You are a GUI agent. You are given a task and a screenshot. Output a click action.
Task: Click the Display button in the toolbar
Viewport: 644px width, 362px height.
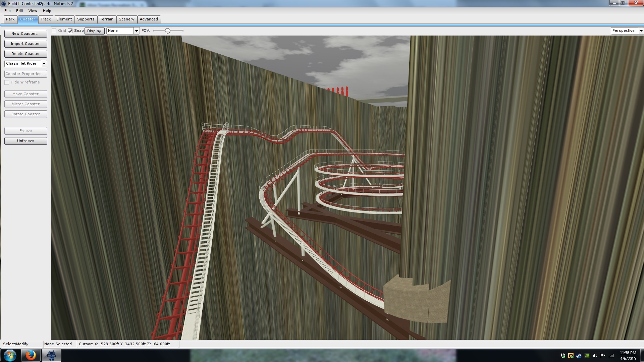[x=94, y=31]
